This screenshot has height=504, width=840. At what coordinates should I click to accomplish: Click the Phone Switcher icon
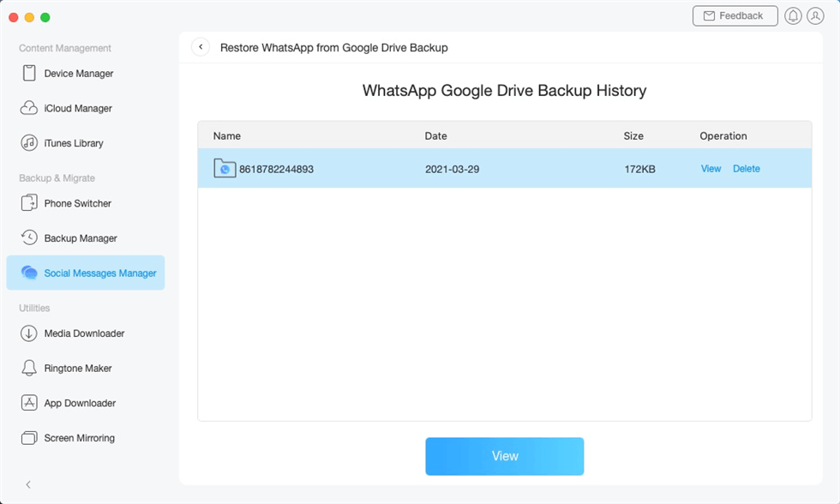pos(29,204)
